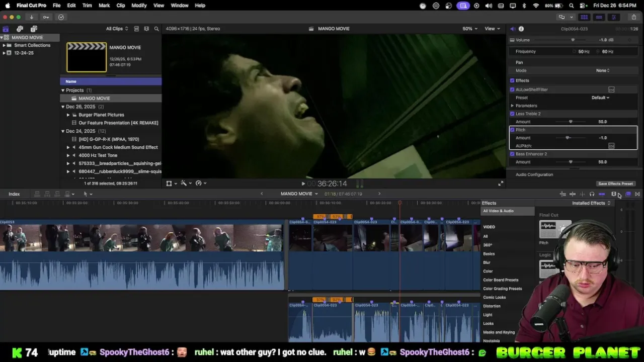Expand Burger Planet Pictures clip

tap(68, 115)
